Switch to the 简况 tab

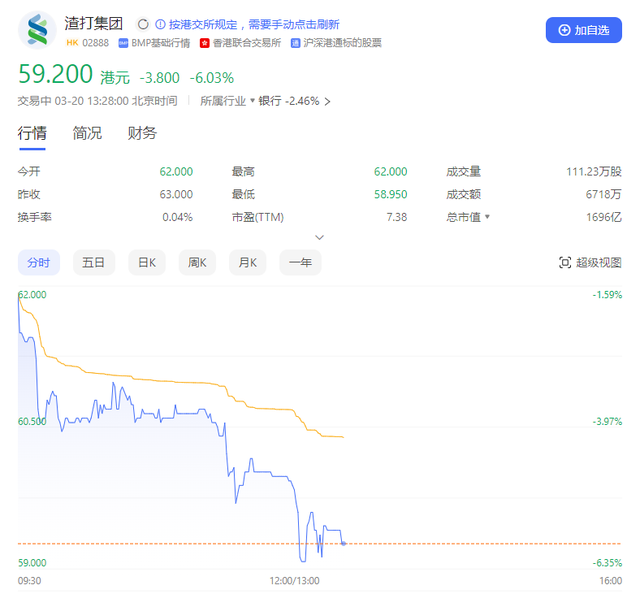tap(87, 133)
